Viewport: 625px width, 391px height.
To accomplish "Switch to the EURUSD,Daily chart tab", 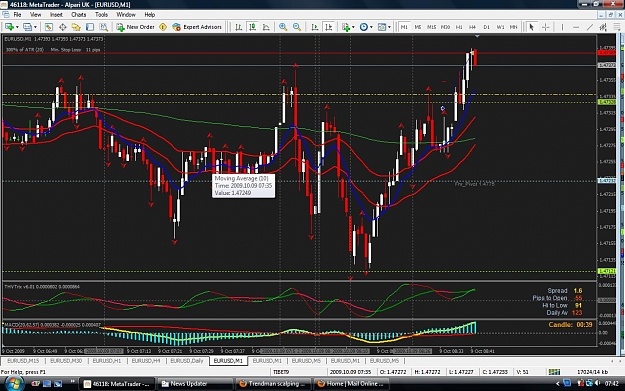I will (x=187, y=361).
